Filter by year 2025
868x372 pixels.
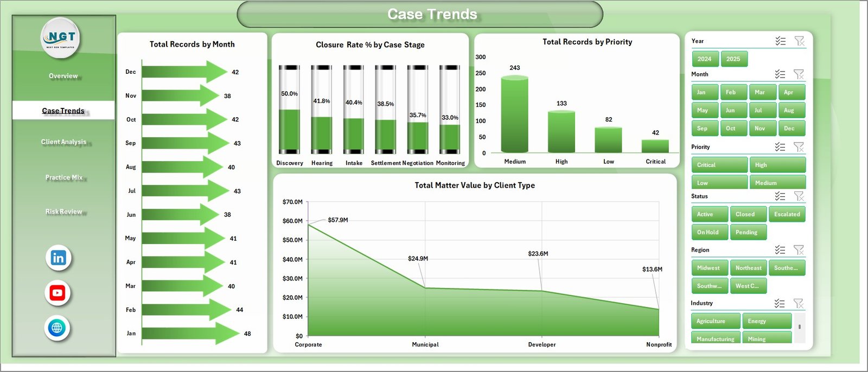click(734, 59)
